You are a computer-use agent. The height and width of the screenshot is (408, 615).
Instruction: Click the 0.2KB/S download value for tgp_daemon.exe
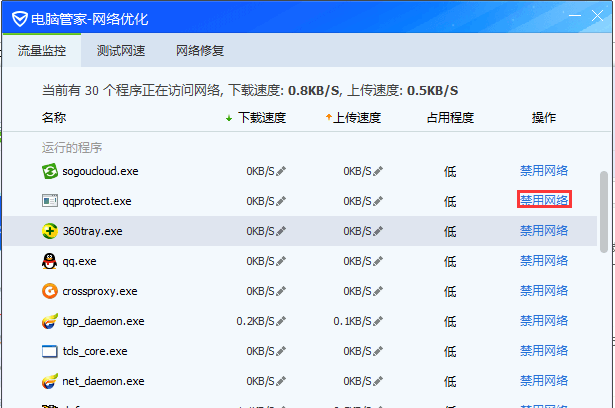coord(255,321)
